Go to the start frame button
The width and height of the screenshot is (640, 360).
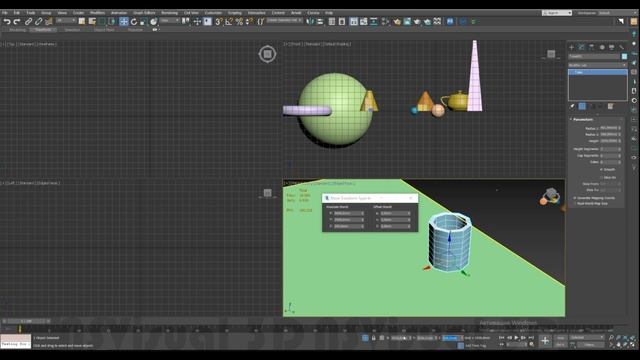(502, 338)
